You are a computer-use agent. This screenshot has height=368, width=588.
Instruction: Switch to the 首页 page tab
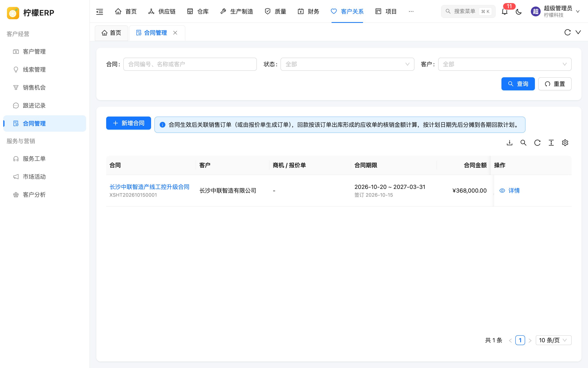pyautogui.click(x=111, y=33)
